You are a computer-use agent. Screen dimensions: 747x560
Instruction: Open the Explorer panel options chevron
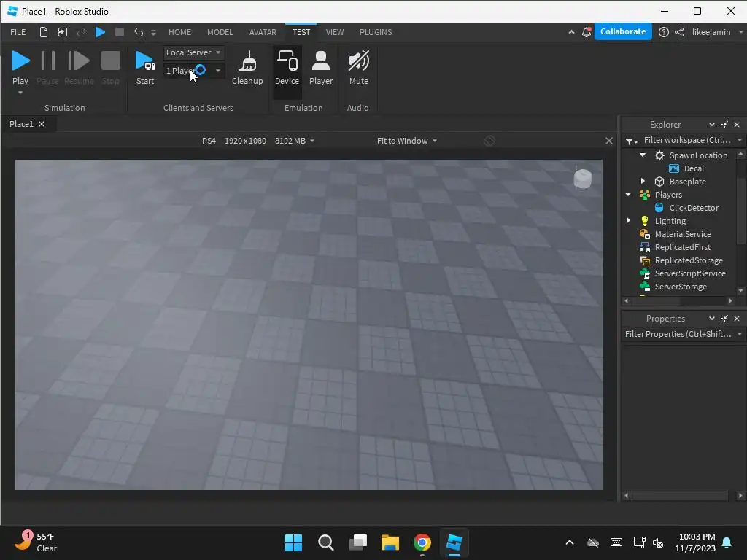coord(711,124)
